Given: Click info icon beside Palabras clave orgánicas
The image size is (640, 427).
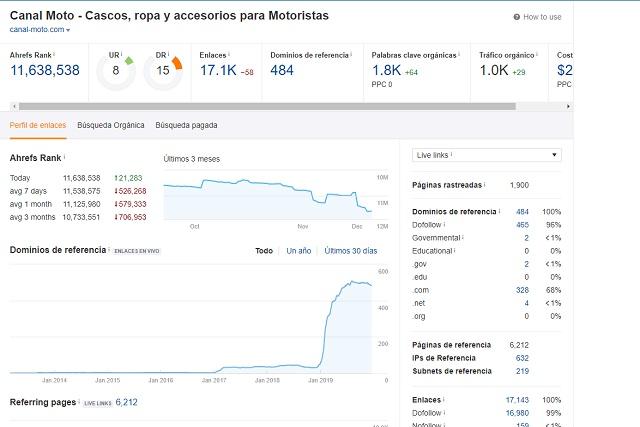Looking at the screenshot, I should [459, 54].
